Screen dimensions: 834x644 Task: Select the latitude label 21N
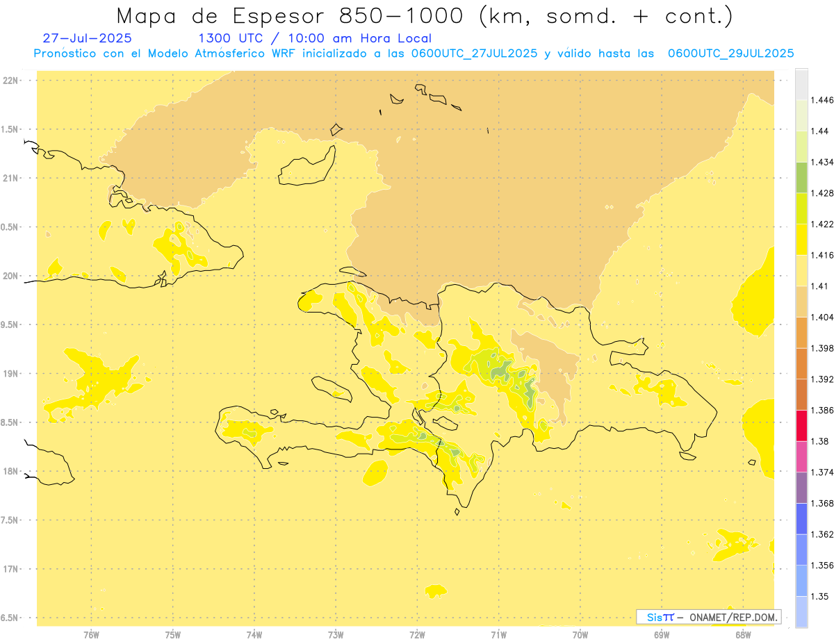point(11,178)
